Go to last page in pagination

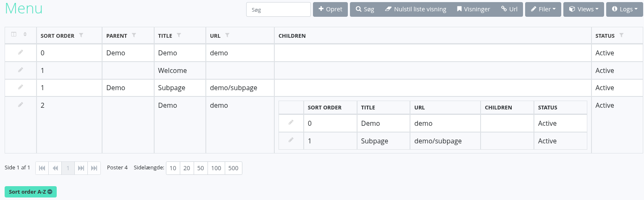coord(94,168)
